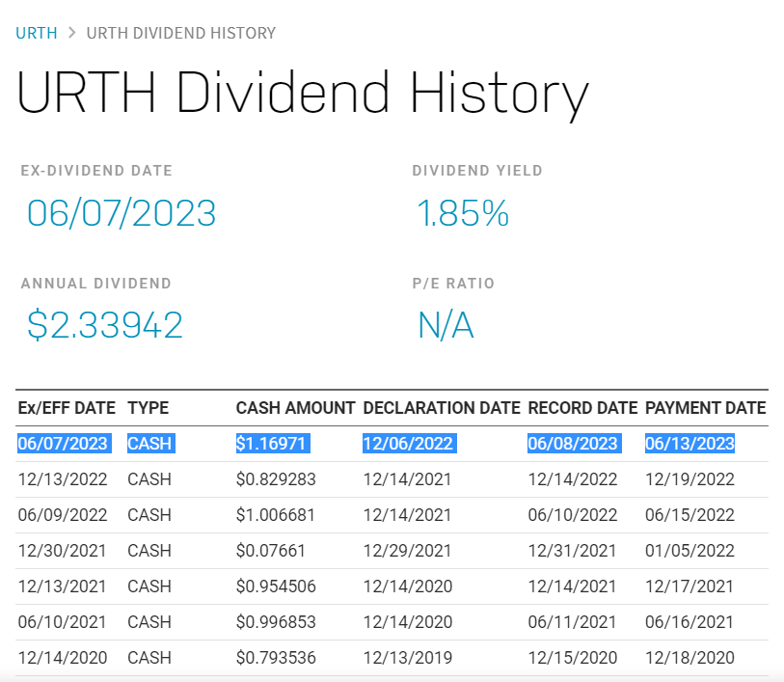Click the cash amount $0.996853
784x682 pixels.
click(276, 622)
